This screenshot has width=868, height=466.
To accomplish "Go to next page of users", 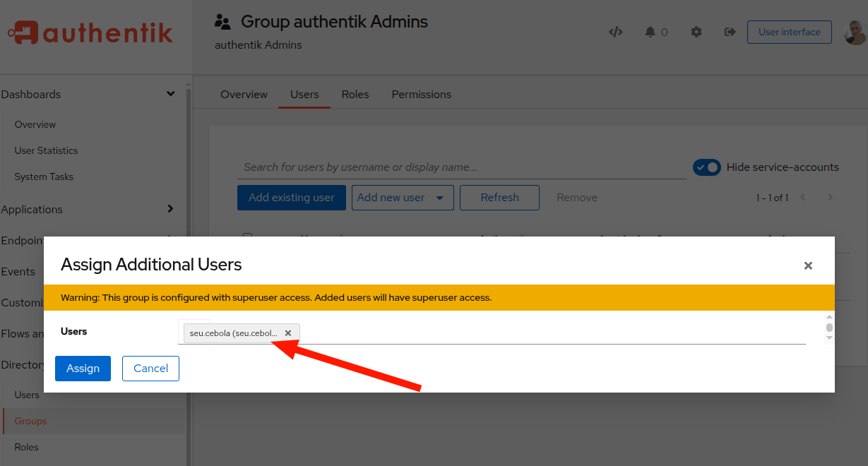I will (x=830, y=197).
